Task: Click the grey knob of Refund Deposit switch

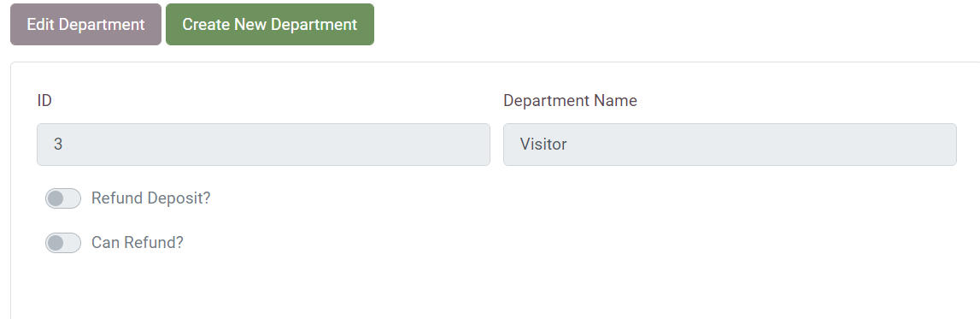Action: [x=56, y=198]
